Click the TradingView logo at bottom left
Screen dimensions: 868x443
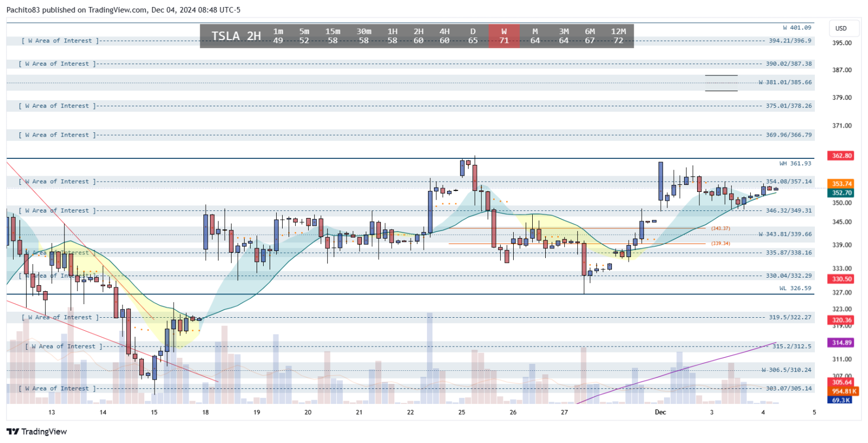click(36, 432)
